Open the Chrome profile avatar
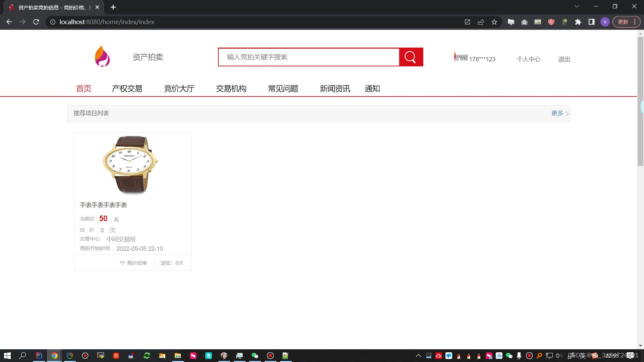Screen dimensions: 644x362 605,22
